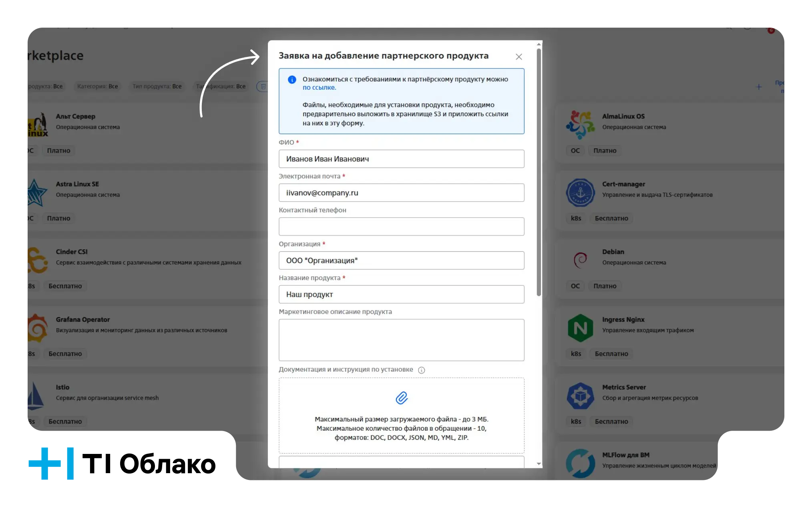Open the requirements link 'по ссылке'
This screenshot has height=508, width=812.
click(x=319, y=88)
